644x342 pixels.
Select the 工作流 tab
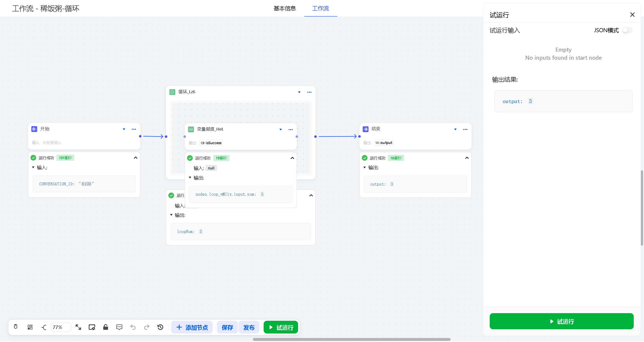(x=320, y=8)
